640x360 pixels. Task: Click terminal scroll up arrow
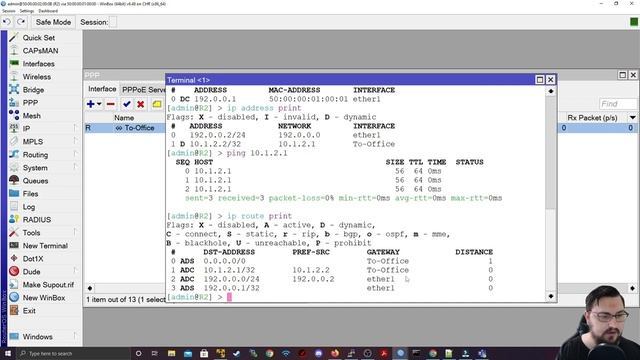pyautogui.click(x=551, y=91)
